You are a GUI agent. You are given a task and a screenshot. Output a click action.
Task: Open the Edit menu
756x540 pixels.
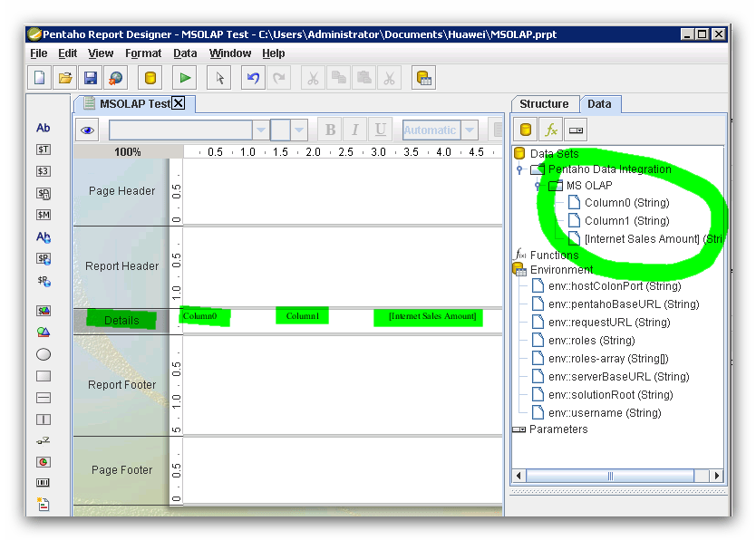(67, 53)
